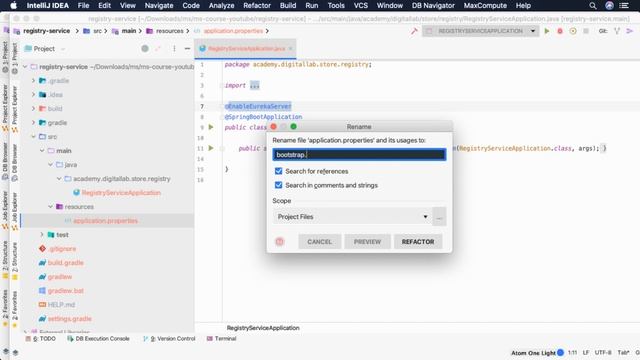
Task: Open Project panel options (three dots)
Action: click(174, 49)
